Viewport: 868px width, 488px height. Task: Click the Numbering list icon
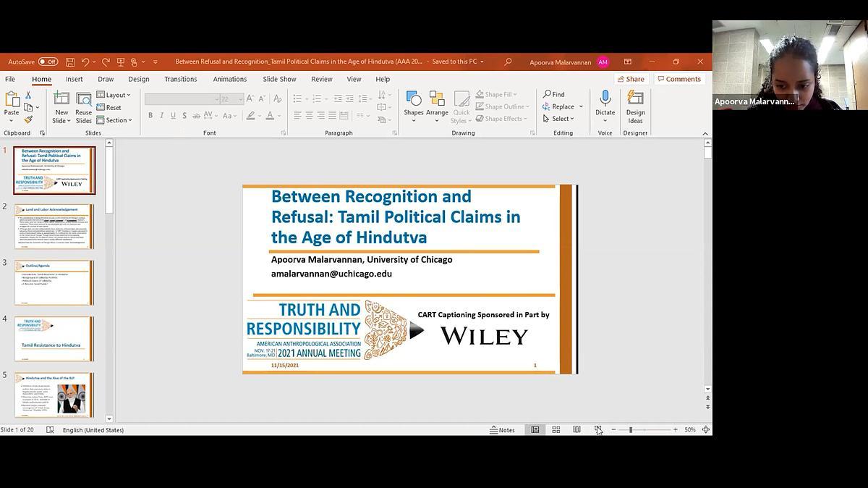pyautogui.click(x=316, y=98)
